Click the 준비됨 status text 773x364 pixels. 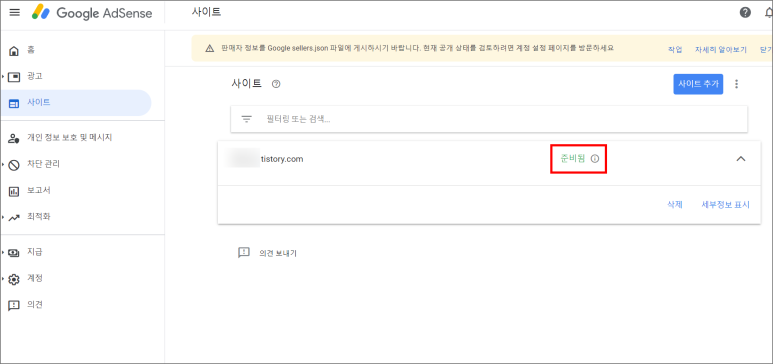[x=572, y=159]
